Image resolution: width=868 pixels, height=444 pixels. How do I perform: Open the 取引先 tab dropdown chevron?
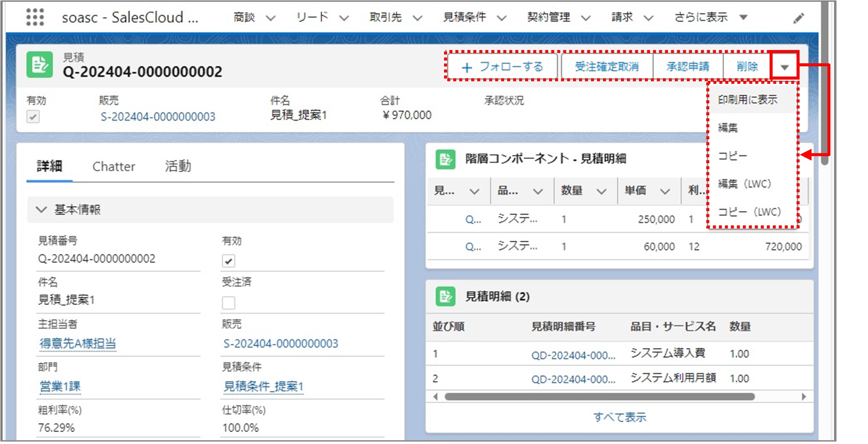tap(418, 18)
